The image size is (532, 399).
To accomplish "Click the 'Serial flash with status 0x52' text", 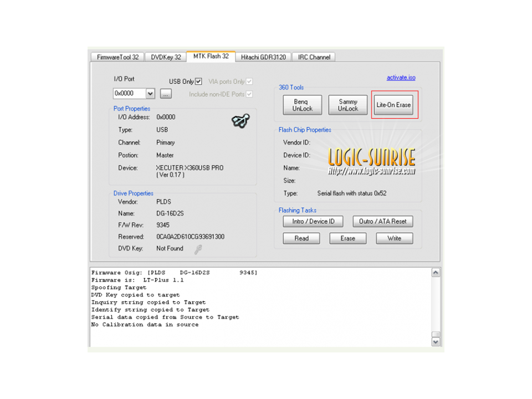I will (352, 193).
